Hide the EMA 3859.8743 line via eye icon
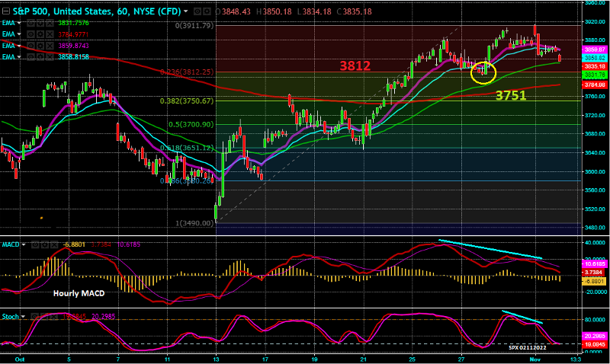 [30, 46]
